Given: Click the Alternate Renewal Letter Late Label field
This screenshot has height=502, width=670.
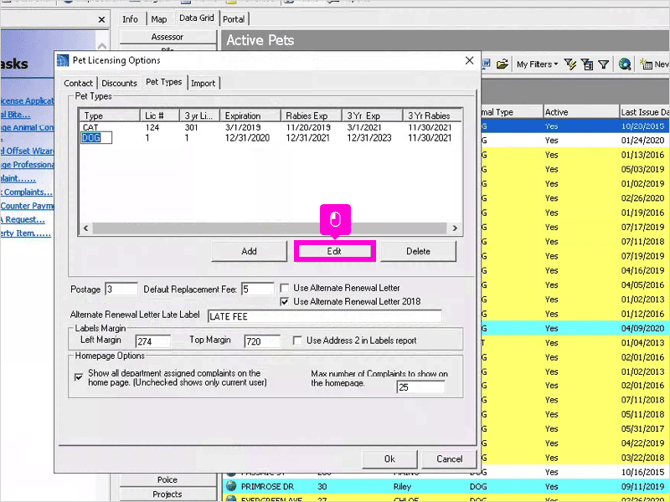Looking at the screenshot, I should (x=324, y=317).
